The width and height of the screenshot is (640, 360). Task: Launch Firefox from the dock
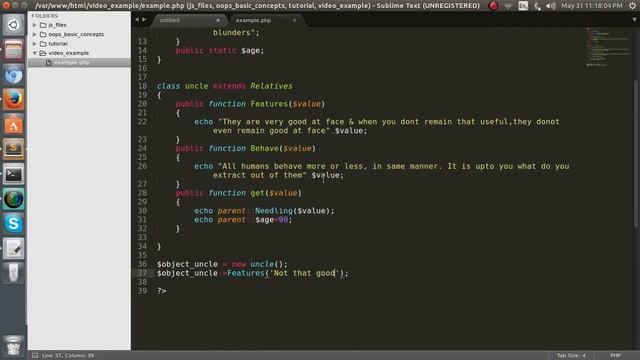(x=13, y=100)
